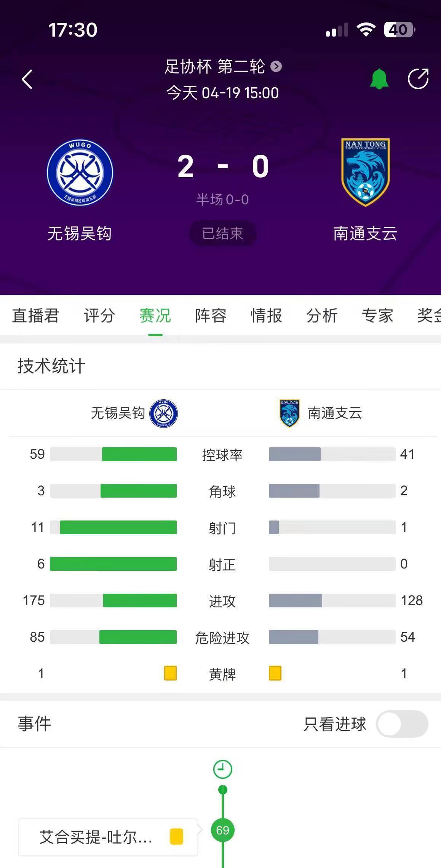441x868 pixels.
Task: Open 艾合买提-吐尔 yellow card event
Action: click(x=108, y=837)
